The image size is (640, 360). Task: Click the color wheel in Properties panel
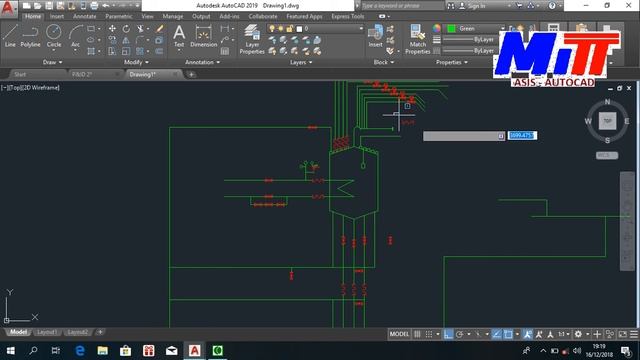437,28
